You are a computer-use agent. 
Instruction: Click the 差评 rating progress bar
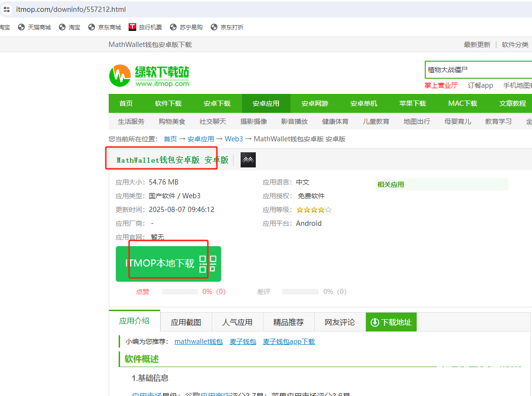[300, 292]
